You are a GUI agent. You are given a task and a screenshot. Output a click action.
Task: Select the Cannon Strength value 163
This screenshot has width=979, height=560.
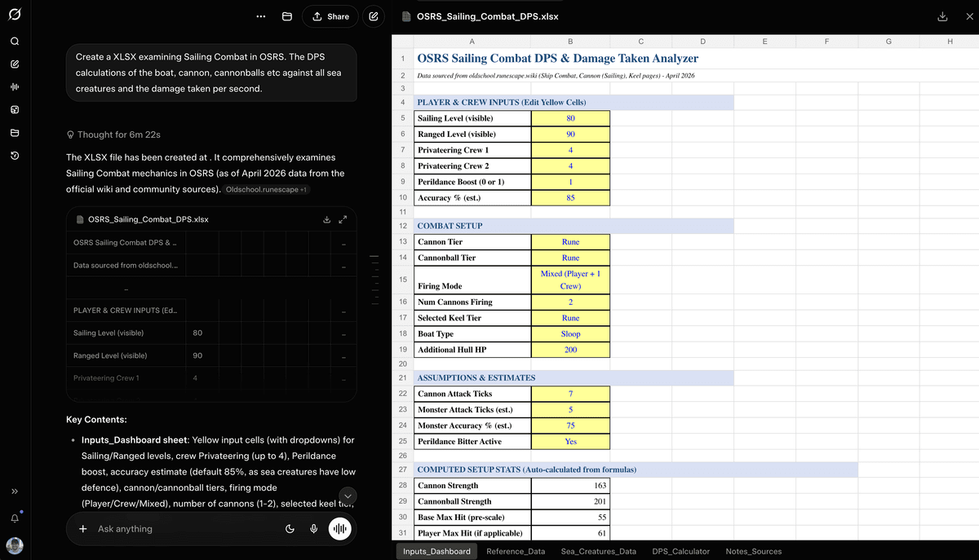(570, 486)
